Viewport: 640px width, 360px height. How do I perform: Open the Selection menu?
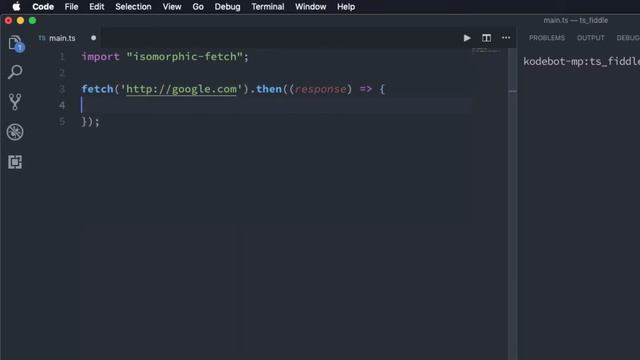point(133,7)
